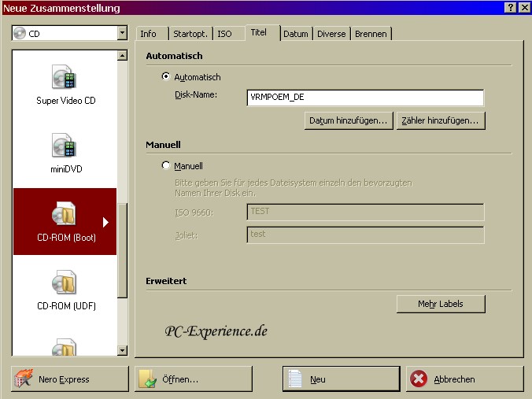This screenshot has width=532, height=399.
Task: Choose the miniDVD compilation icon
Action: click(x=64, y=146)
